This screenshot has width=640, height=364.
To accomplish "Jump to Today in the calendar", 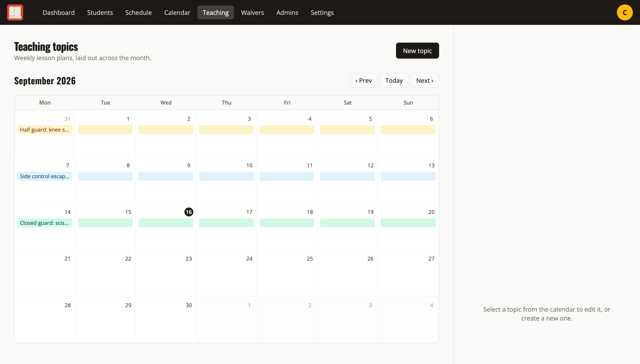I will click(394, 81).
